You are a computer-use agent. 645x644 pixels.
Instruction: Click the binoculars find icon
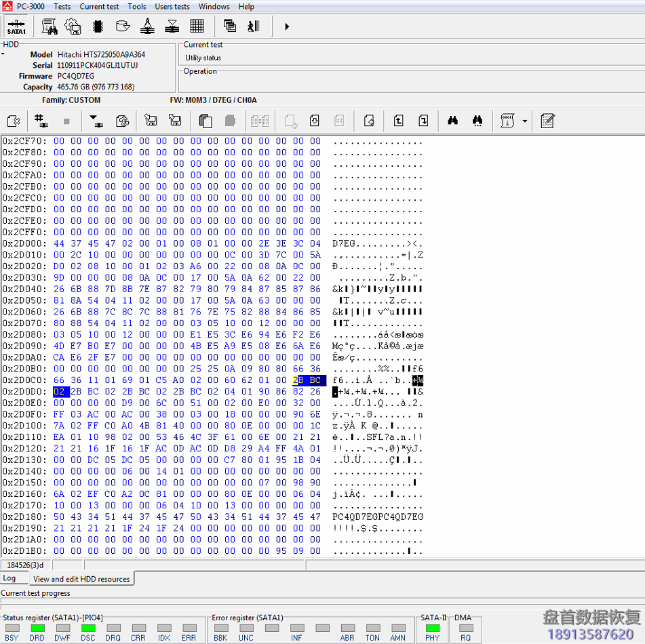[x=452, y=121]
